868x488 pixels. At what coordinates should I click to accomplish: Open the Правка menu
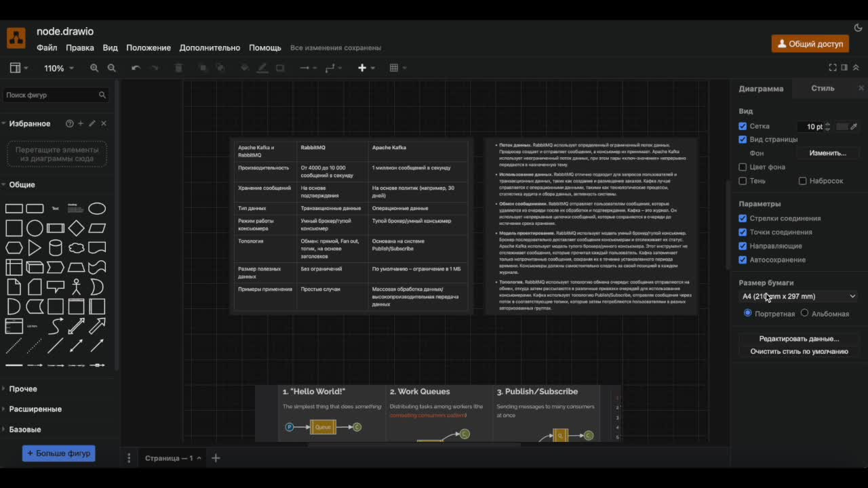tap(80, 47)
